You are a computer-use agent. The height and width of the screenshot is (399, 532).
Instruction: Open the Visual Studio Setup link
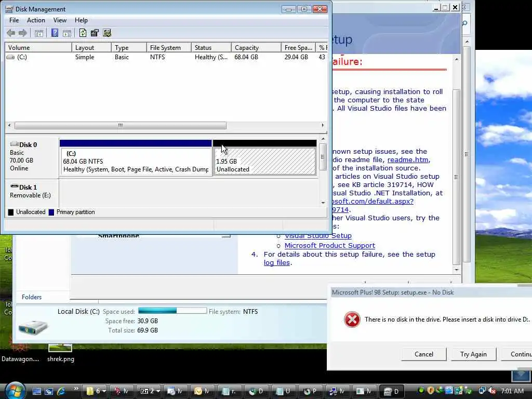(318, 236)
